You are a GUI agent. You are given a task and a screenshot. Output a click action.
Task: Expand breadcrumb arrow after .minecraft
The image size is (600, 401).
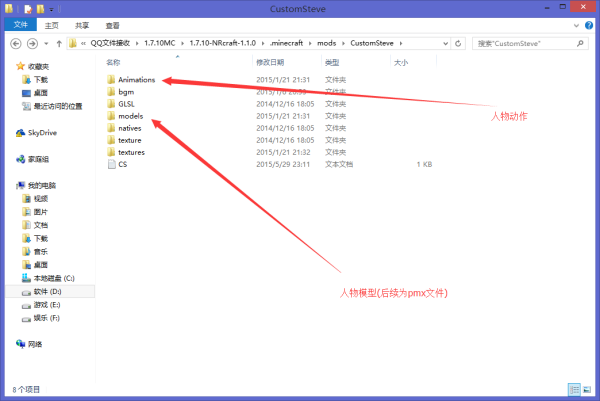coord(310,43)
